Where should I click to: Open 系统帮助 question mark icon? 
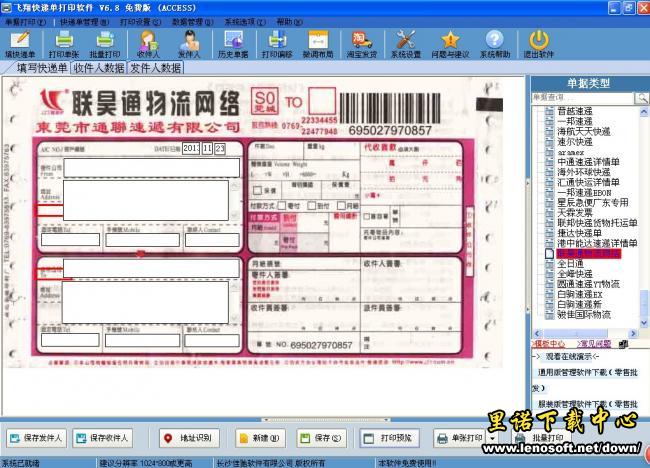pos(495,44)
